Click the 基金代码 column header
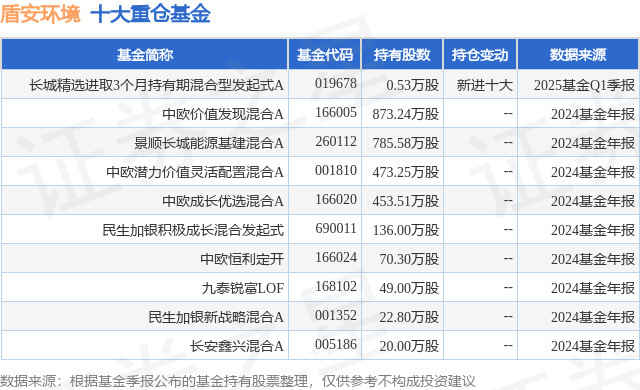 pyautogui.click(x=325, y=55)
